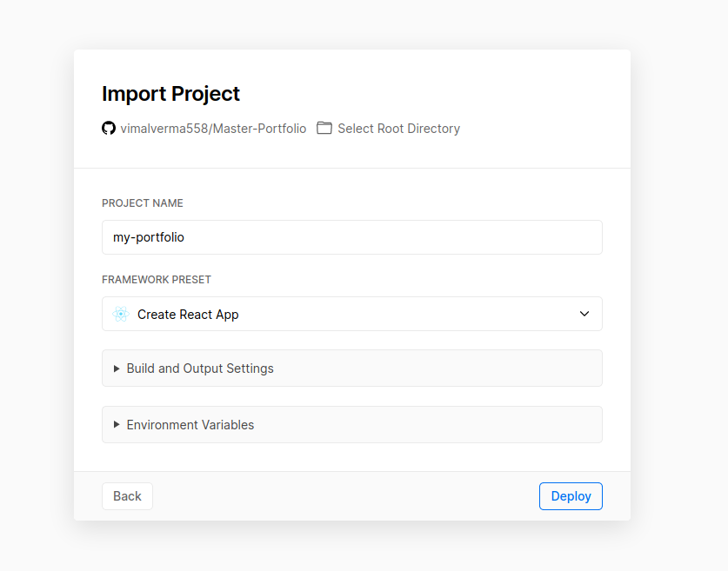
Task: Click the FRAMEWORK PRESET field label
Action: 157,280
